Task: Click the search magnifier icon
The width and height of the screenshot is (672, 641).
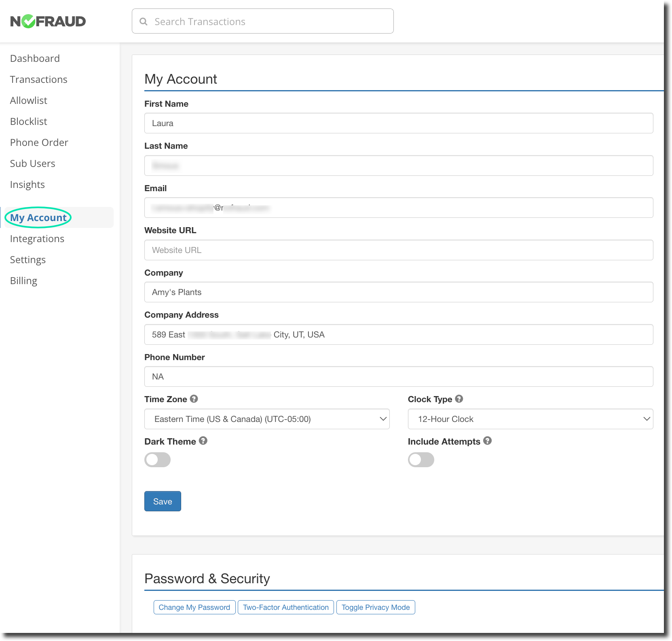Action: click(144, 21)
